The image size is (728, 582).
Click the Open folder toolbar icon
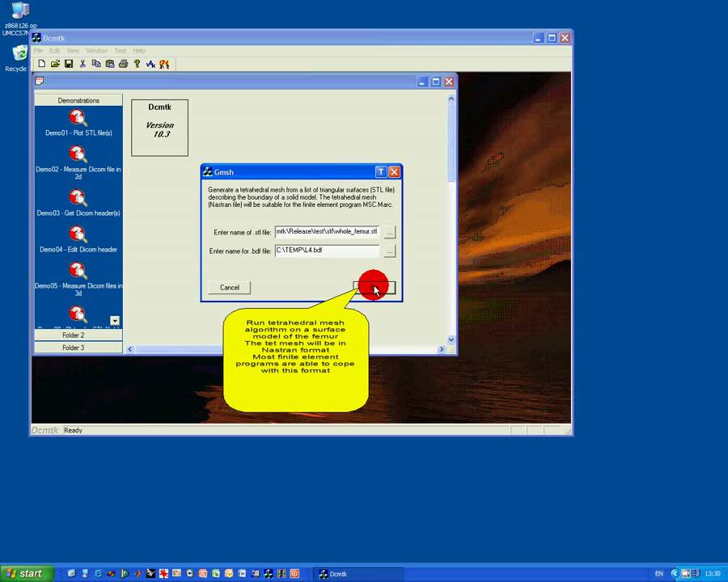coord(55,64)
